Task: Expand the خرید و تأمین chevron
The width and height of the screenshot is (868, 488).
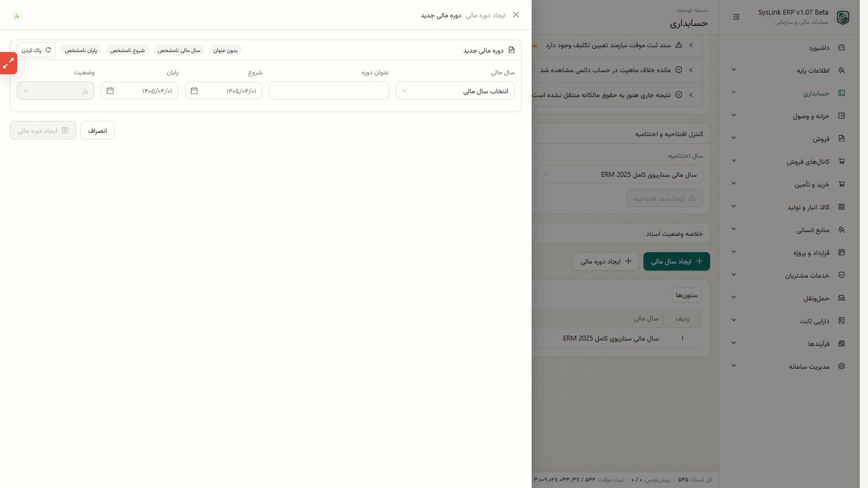Action: [733, 184]
